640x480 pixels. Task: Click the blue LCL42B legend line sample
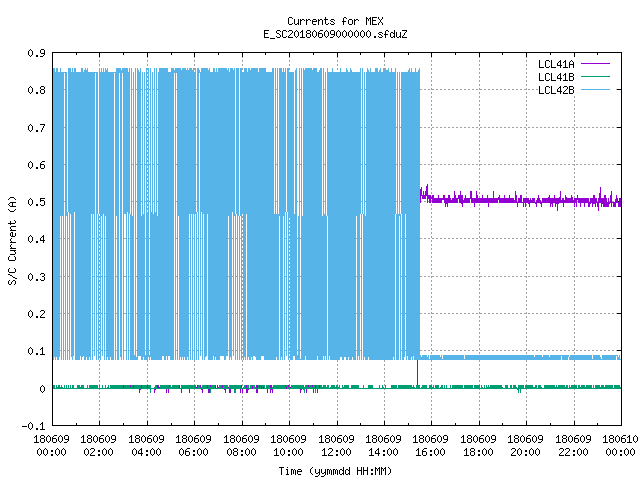pyautogui.click(x=595, y=90)
